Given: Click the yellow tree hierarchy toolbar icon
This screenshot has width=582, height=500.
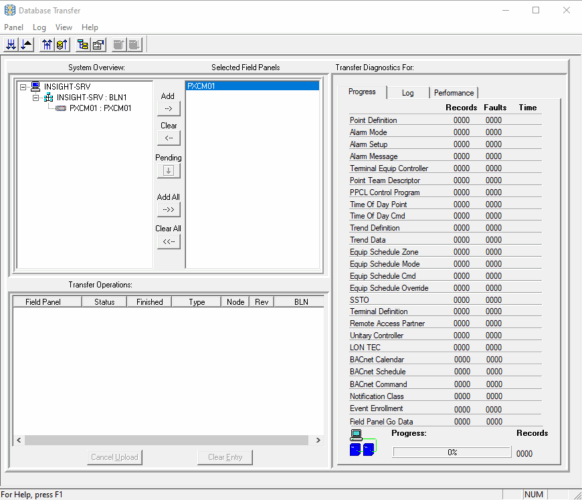Looking at the screenshot, I should (x=83, y=45).
